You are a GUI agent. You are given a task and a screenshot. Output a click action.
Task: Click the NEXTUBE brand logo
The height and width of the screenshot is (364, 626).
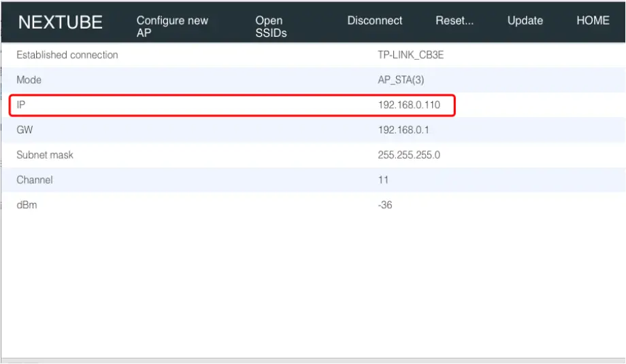tap(60, 22)
